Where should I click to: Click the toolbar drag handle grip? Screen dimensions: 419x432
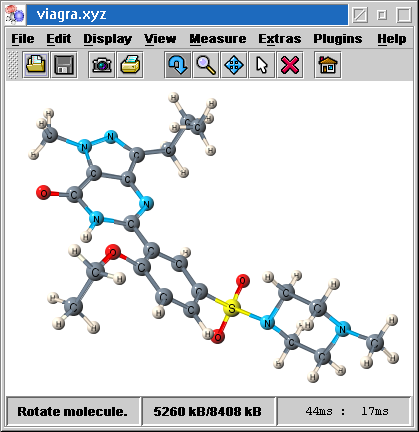click(13, 65)
